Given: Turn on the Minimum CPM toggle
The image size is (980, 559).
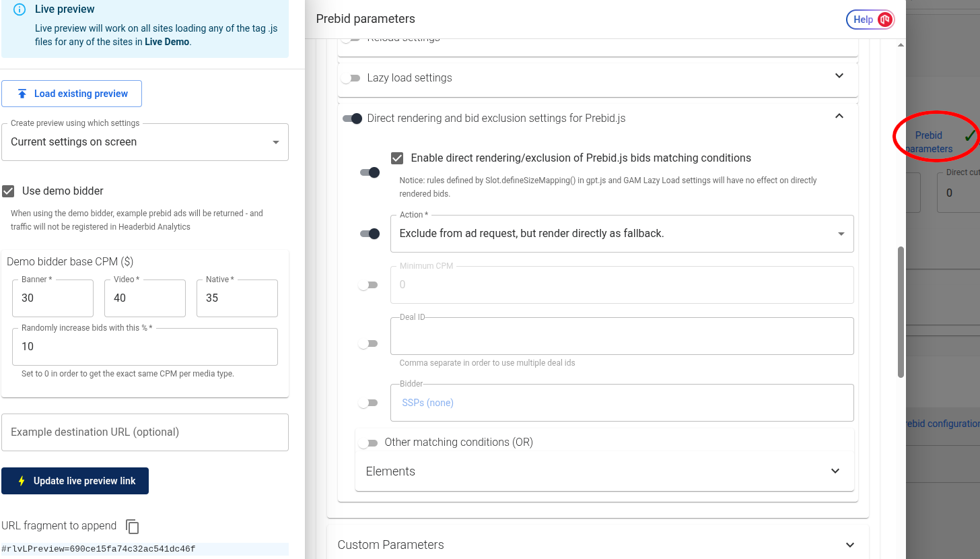Looking at the screenshot, I should click(367, 285).
